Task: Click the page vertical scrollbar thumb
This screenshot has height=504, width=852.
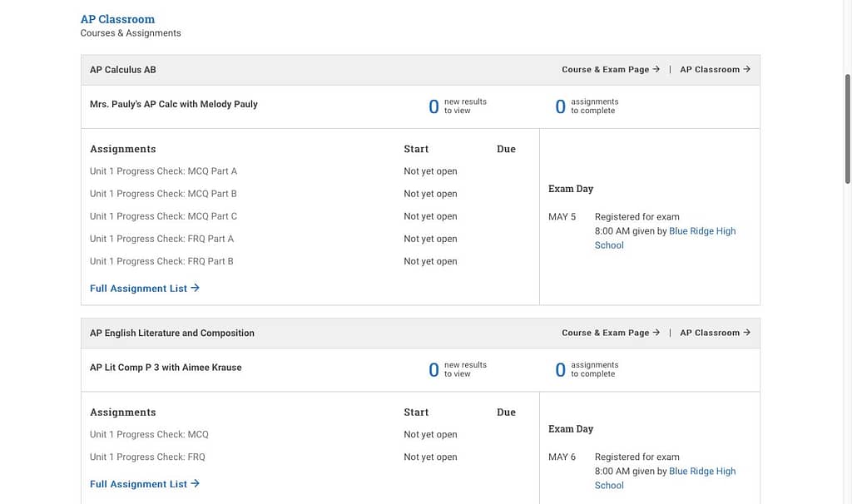Action: click(x=847, y=129)
